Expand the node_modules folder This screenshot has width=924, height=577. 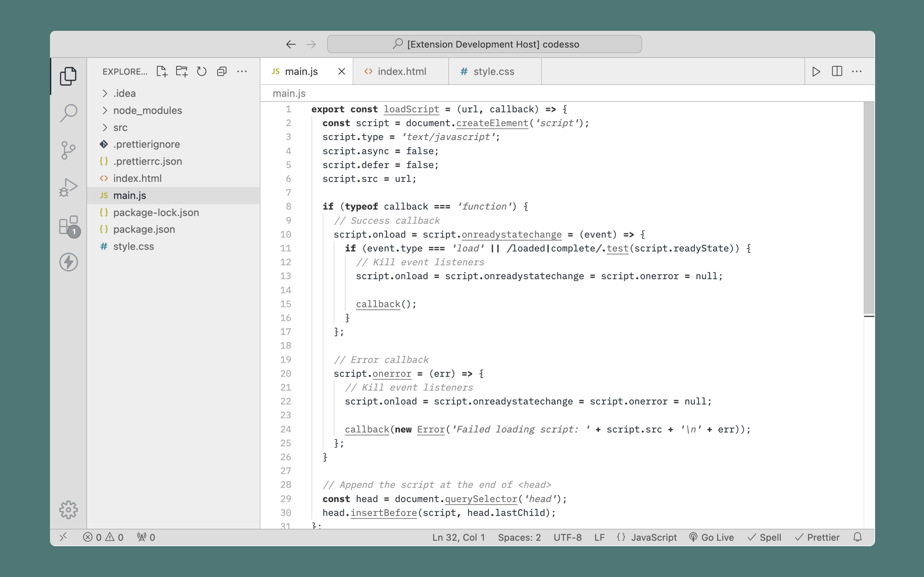point(147,110)
